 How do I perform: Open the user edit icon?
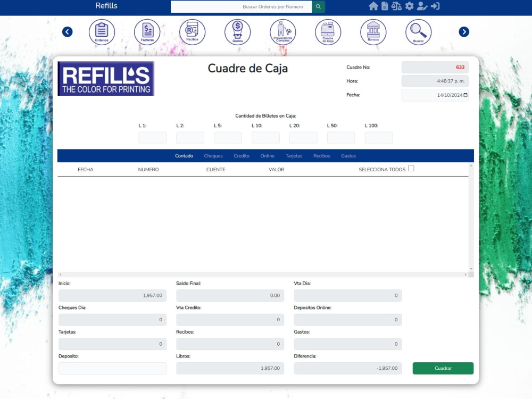[422, 6]
